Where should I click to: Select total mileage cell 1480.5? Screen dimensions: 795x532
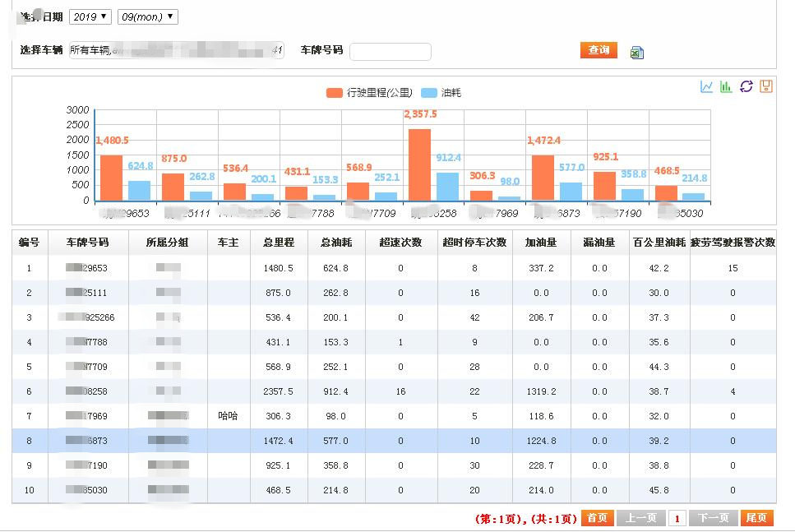279,268
